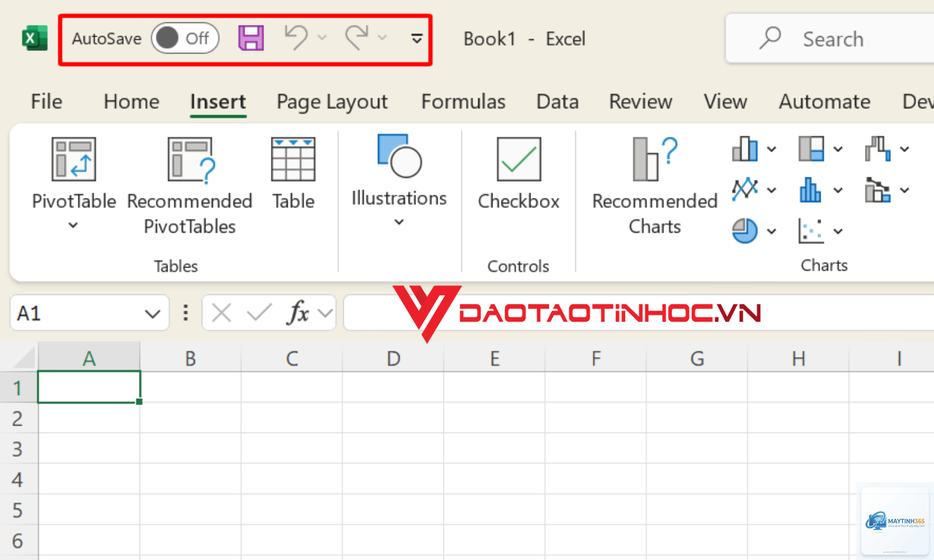Click the Statistic histogram chart icon
Viewport: 934px width, 560px height.
point(811,190)
